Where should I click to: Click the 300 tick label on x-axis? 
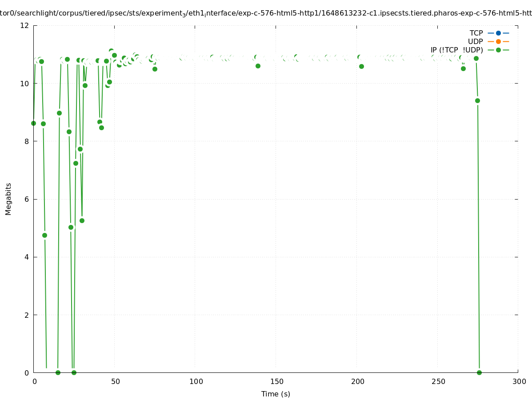coord(518,381)
